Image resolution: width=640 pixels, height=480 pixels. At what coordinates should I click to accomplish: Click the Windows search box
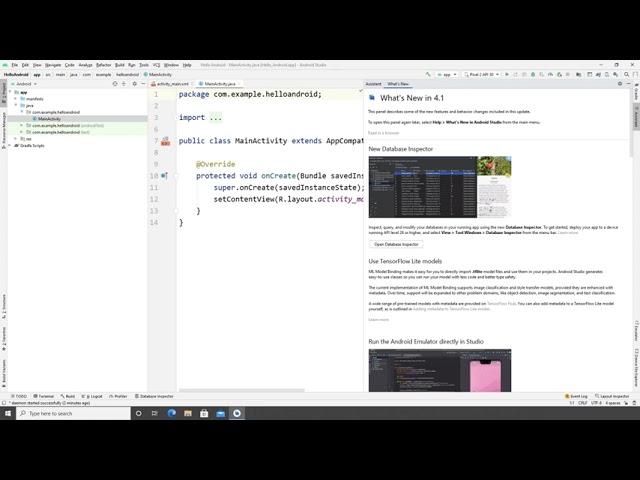73,413
